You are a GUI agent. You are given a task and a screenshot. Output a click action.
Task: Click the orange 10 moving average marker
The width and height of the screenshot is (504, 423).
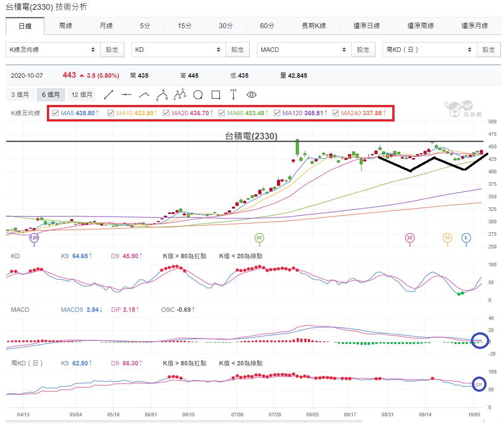pos(447,238)
